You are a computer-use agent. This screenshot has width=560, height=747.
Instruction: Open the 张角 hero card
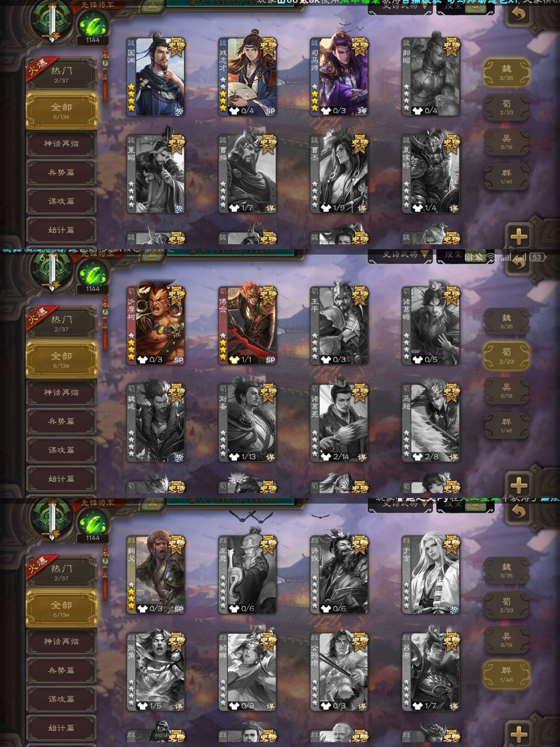(156, 672)
